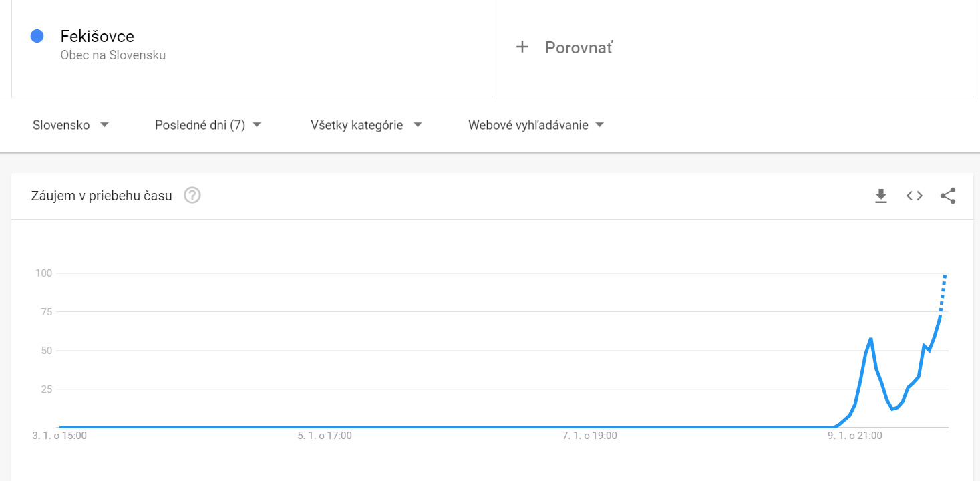Click the 9. 1. o 21:00 axis label
This screenshot has width=980, height=481.
coord(855,436)
